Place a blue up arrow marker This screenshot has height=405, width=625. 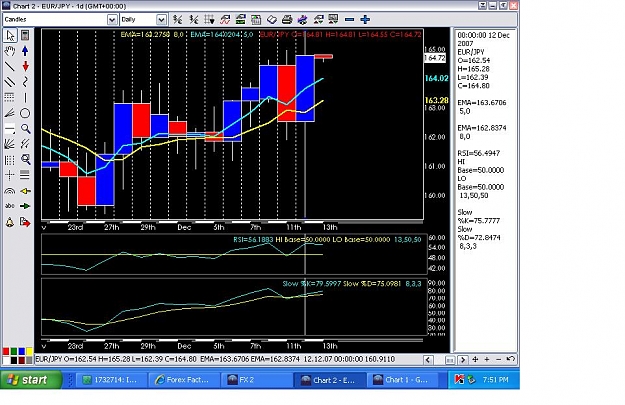(25, 51)
